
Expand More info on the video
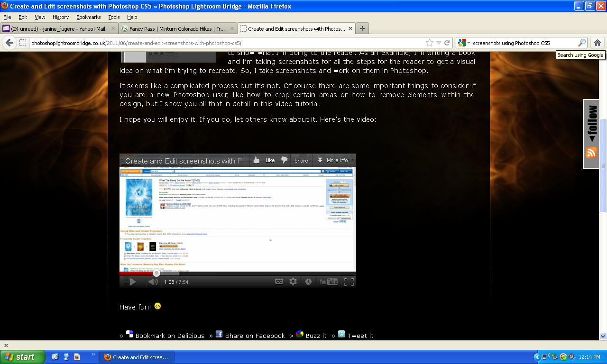coord(332,160)
